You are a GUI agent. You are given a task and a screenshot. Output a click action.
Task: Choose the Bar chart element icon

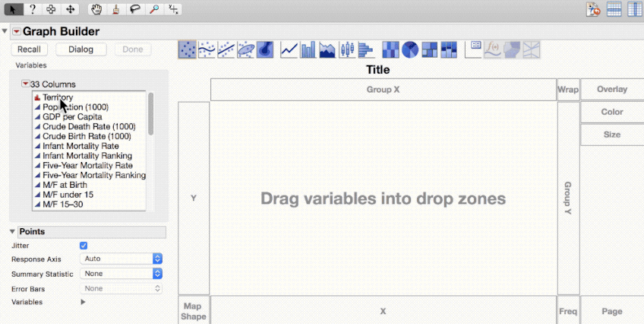click(308, 49)
